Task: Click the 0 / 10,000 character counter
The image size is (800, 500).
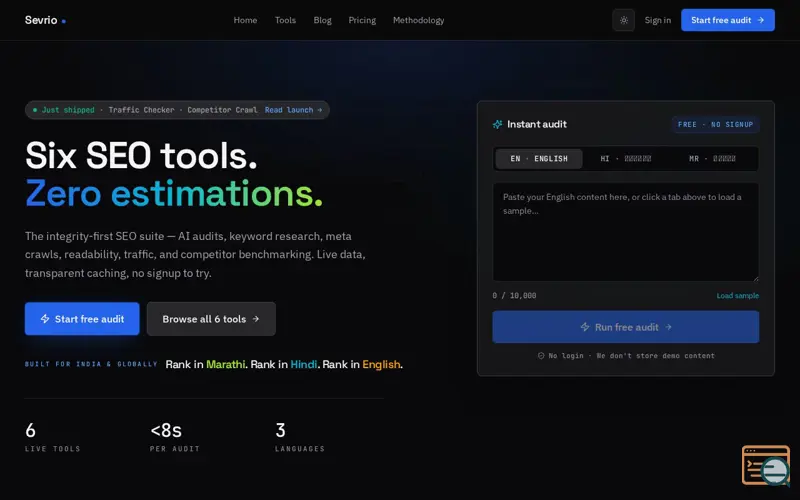Action: point(514,295)
